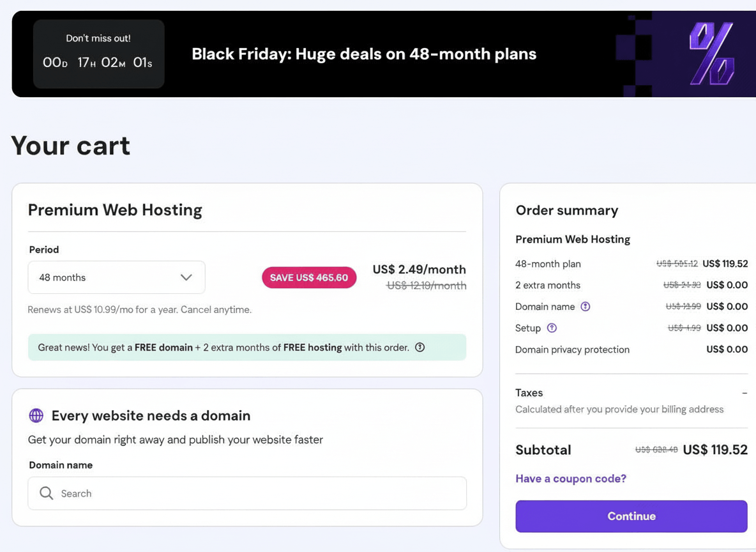Click the Subtotal amount US$ 119.52
The image size is (756, 552).
click(x=715, y=450)
